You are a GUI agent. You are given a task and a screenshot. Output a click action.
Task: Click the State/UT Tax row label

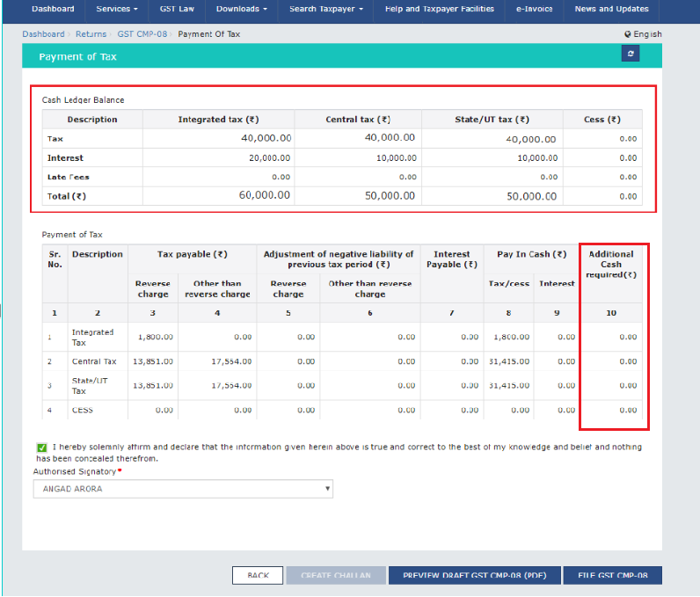tap(90, 386)
